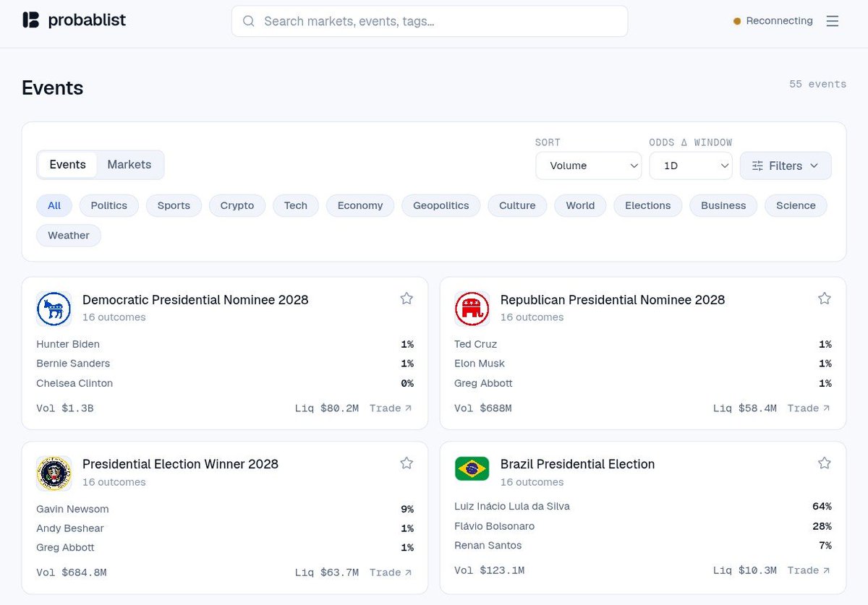Click the orange Reconnecting status dot
The height and width of the screenshot is (605, 868).
point(737,21)
